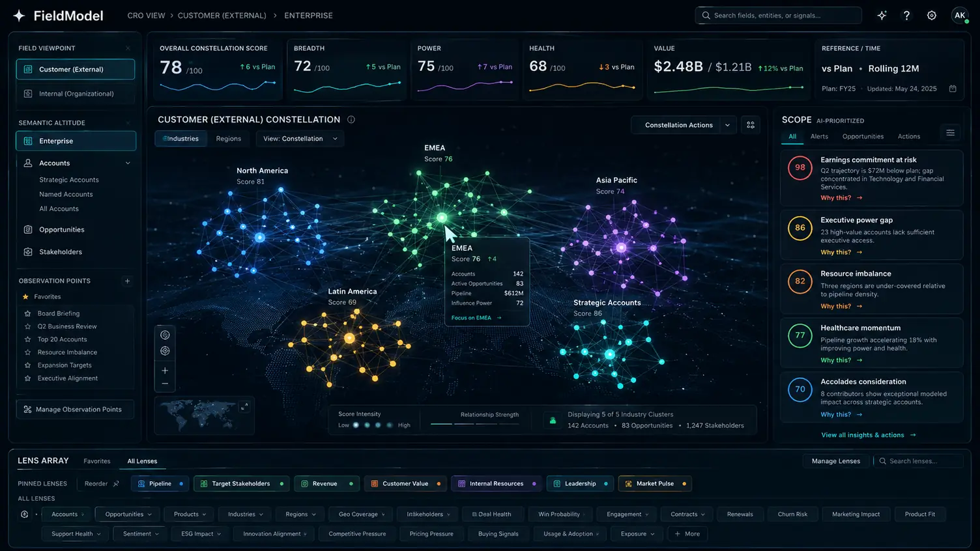
Task: Collapse the Accounts tree section
Action: coord(128,163)
